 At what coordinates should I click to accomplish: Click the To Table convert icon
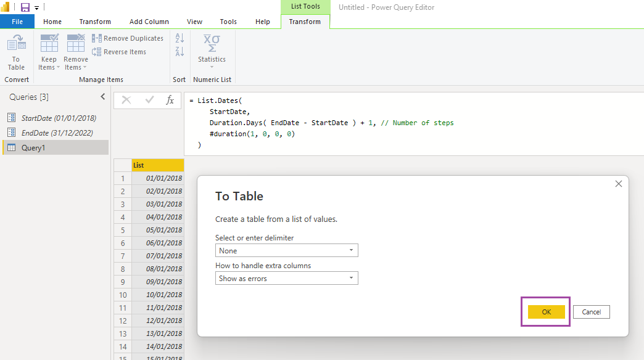click(x=17, y=52)
